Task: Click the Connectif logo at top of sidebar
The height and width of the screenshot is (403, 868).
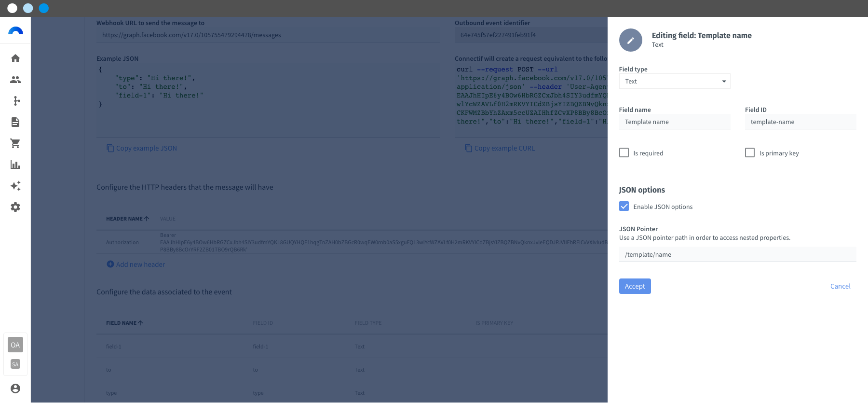Action: [15, 31]
